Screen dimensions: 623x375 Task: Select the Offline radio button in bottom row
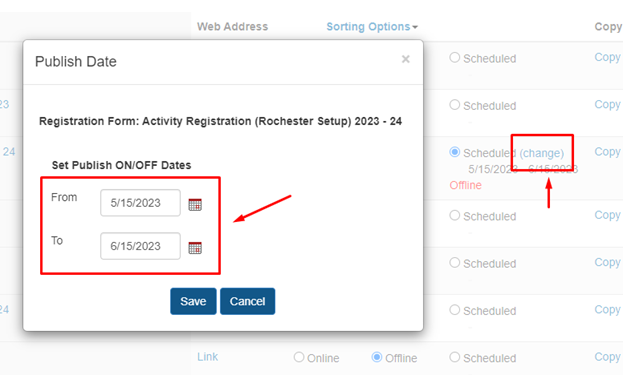pyautogui.click(x=377, y=357)
